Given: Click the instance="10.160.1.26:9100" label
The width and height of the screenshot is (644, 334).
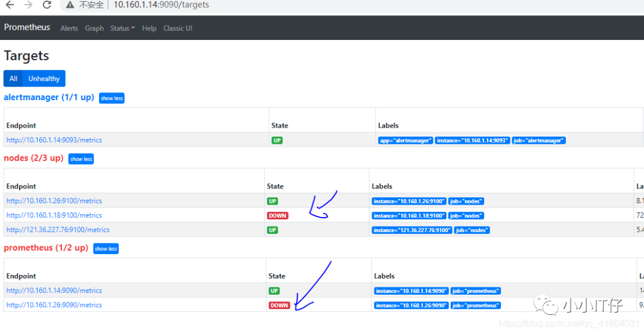Looking at the screenshot, I should point(409,202).
